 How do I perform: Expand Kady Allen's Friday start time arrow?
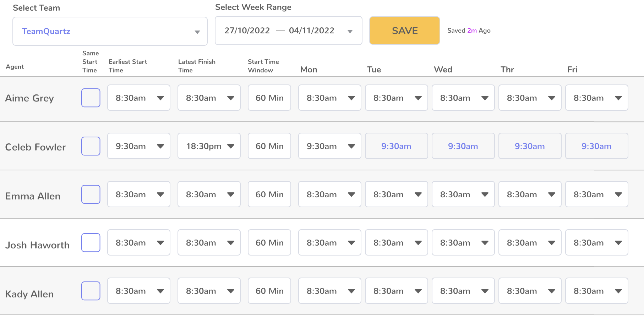[618, 291]
